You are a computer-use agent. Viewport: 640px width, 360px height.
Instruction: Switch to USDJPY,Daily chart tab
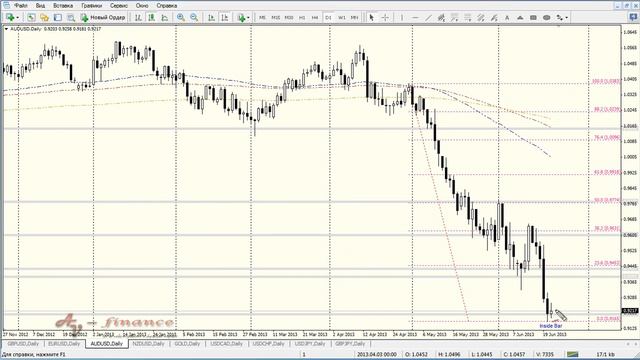pos(310,344)
